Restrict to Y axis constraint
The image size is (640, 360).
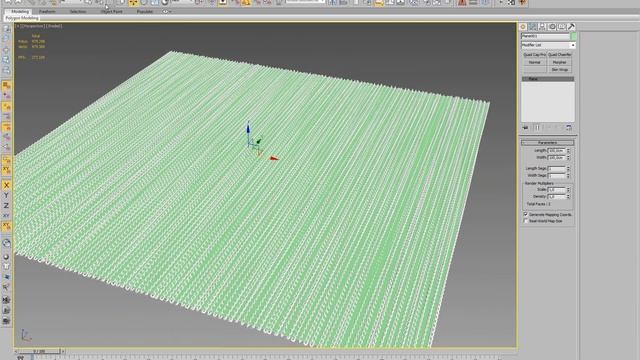point(6,196)
